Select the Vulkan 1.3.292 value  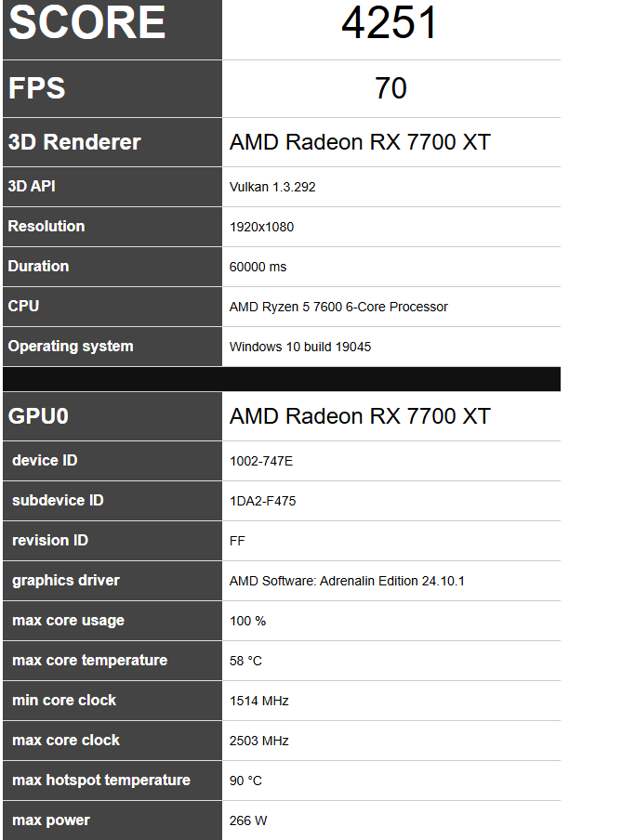[x=272, y=187]
